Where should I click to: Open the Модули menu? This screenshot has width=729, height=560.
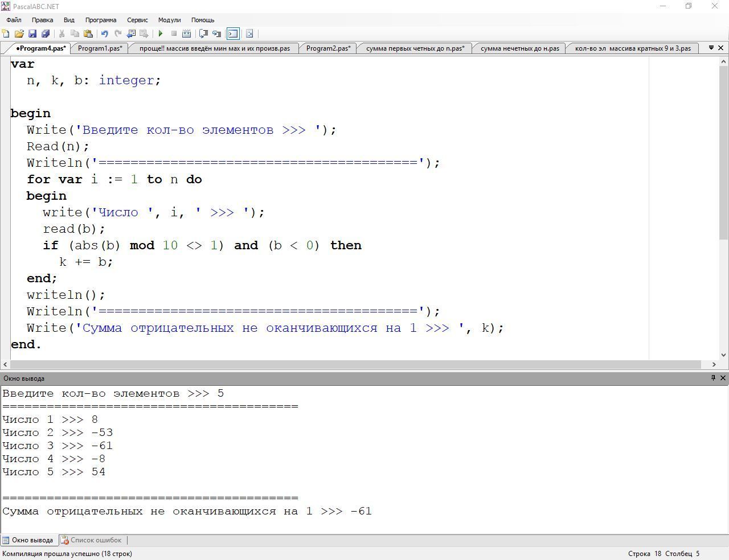(x=169, y=20)
